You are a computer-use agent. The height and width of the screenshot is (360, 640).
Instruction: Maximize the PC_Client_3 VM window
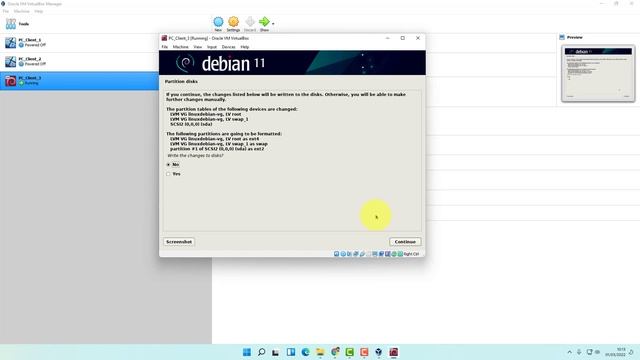(x=403, y=38)
